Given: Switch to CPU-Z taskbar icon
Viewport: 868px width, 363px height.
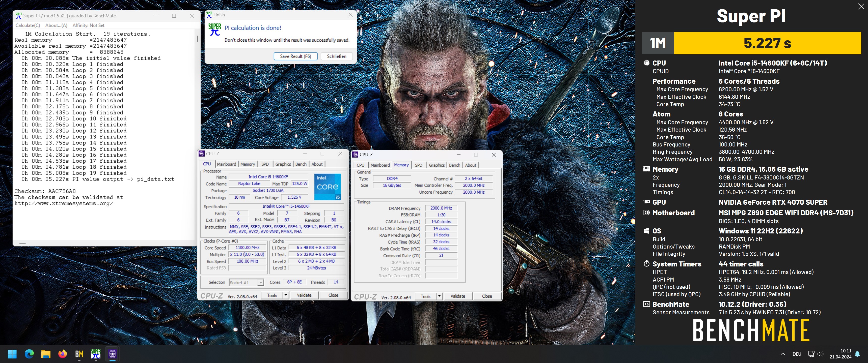Looking at the screenshot, I should tap(112, 354).
